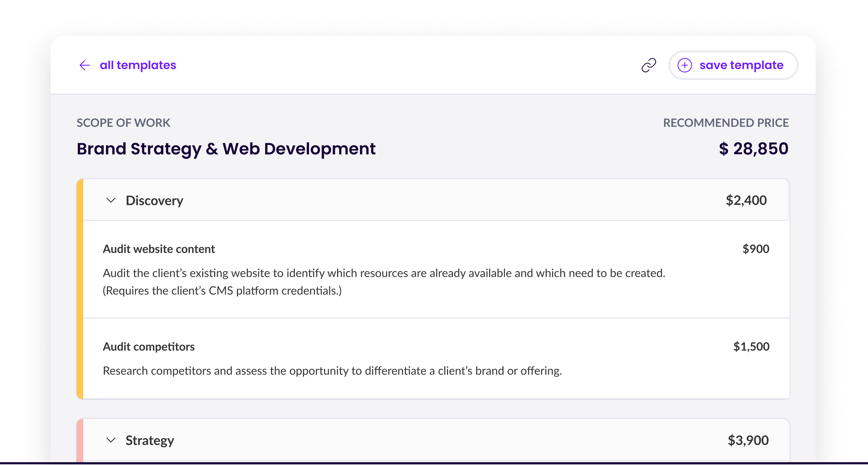This screenshot has height=465, width=868.
Task: Click the $900 price value
Action: pos(756,249)
